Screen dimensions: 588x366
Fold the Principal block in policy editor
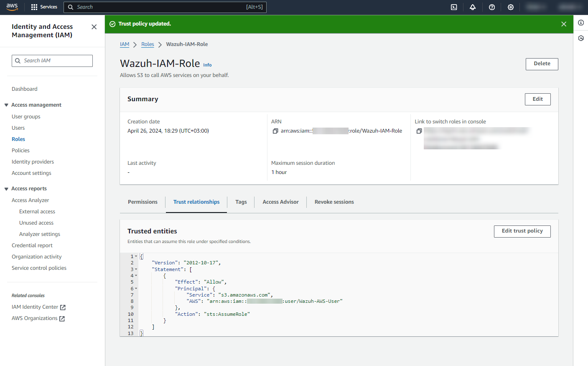(x=136, y=289)
